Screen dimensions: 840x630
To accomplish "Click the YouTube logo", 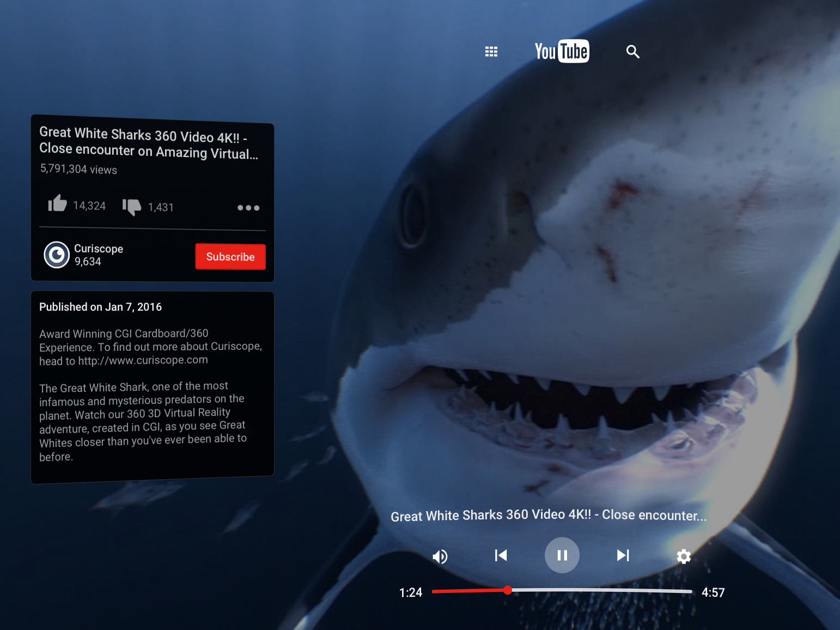I will 562,51.
